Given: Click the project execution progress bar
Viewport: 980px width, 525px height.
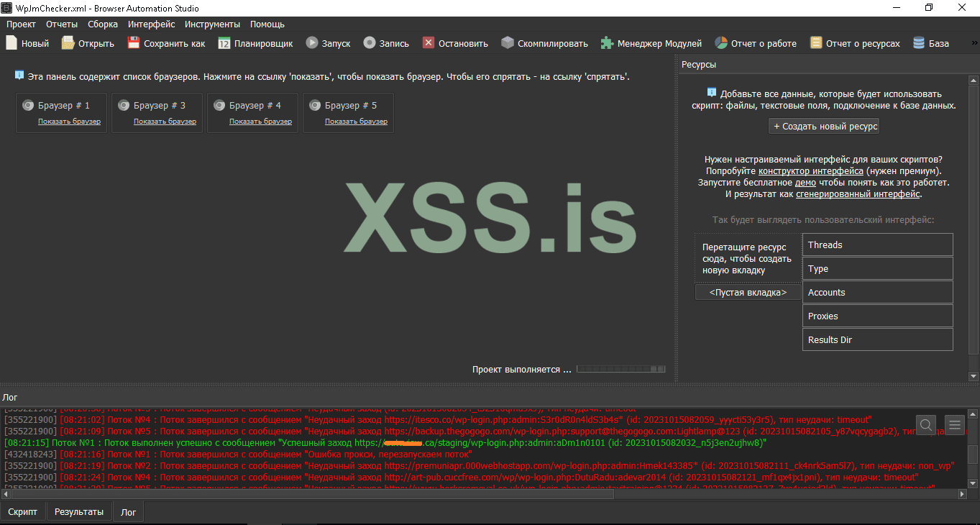Looking at the screenshot, I should pyautogui.click(x=621, y=369).
